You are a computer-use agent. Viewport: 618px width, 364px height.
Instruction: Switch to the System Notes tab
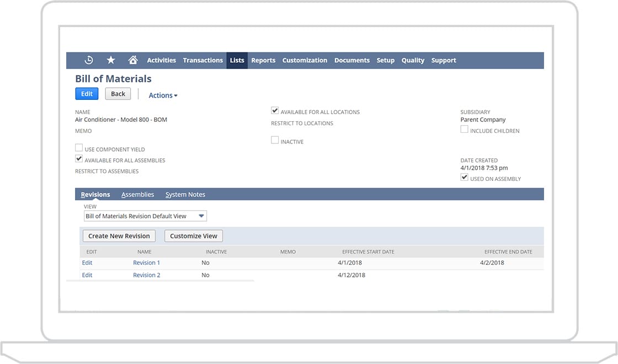185,195
